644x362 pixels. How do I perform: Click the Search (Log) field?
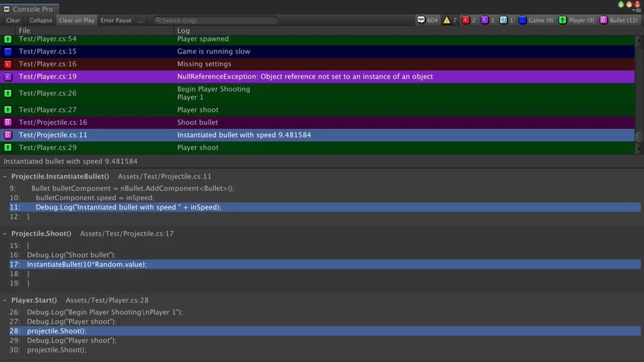(216, 20)
